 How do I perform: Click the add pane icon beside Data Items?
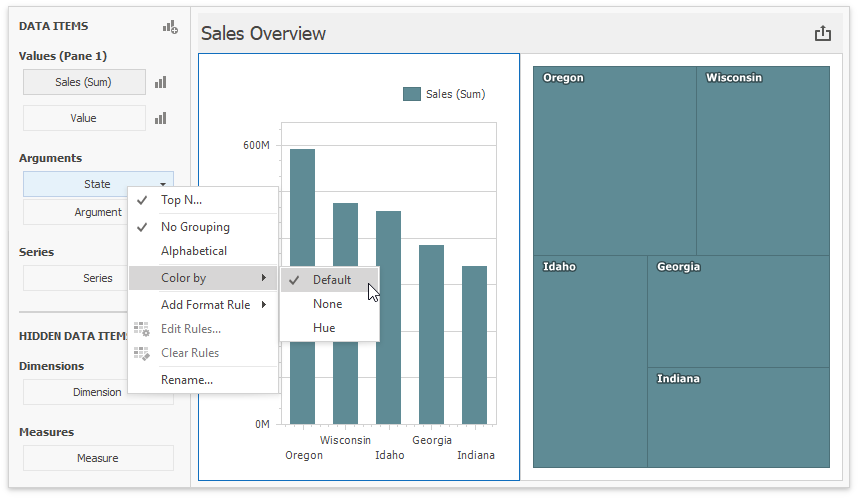[170, 27]
